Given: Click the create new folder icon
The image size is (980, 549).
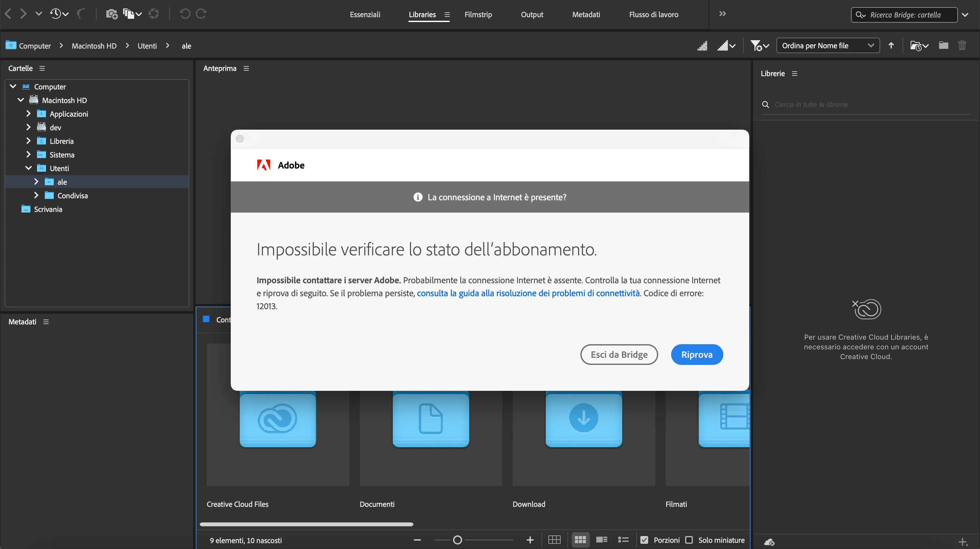Looking at the screenshot, I should [x=943, y=45].
